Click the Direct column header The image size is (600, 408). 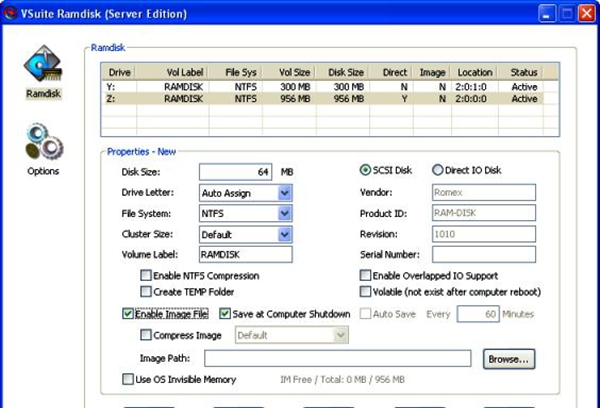391,72
